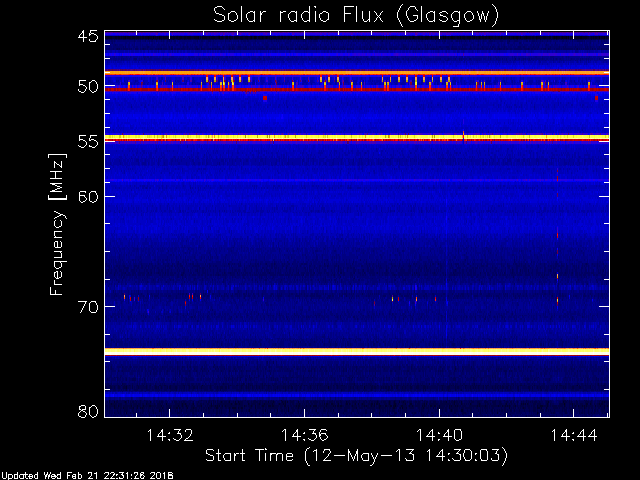
Task: Click the y-axis tick label "70"
Action: pyautogui.click(x=88, y=307)
